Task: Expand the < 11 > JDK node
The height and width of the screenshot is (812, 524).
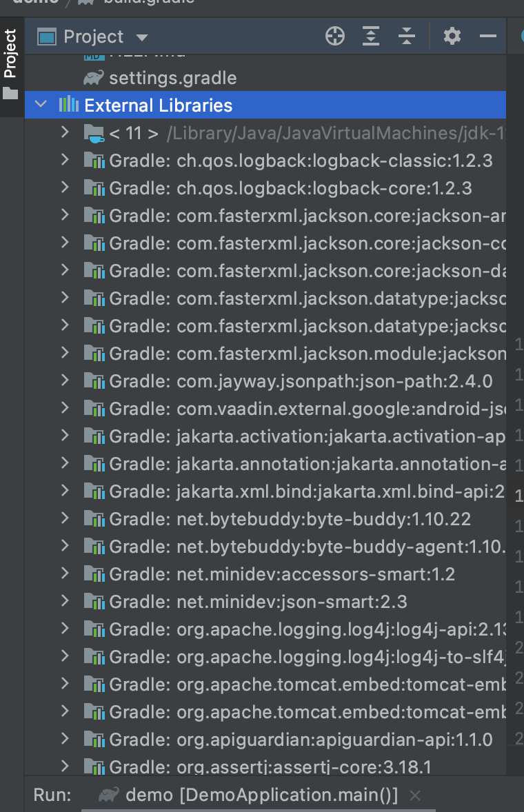Action: tap(65, 132)
